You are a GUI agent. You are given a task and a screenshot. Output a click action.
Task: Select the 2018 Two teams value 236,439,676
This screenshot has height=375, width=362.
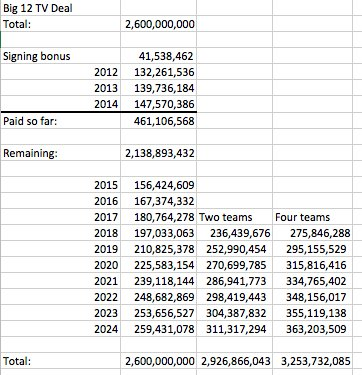tap(234, 233)
